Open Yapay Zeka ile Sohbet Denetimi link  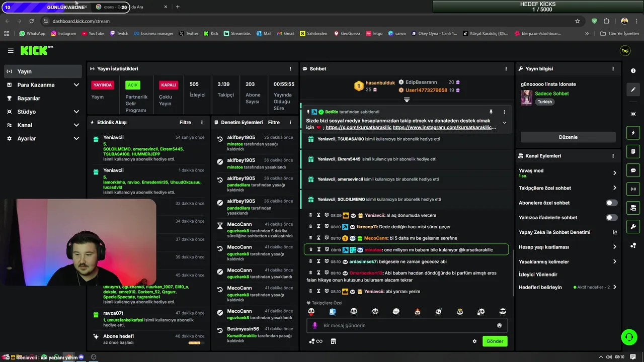pos(568,232)
